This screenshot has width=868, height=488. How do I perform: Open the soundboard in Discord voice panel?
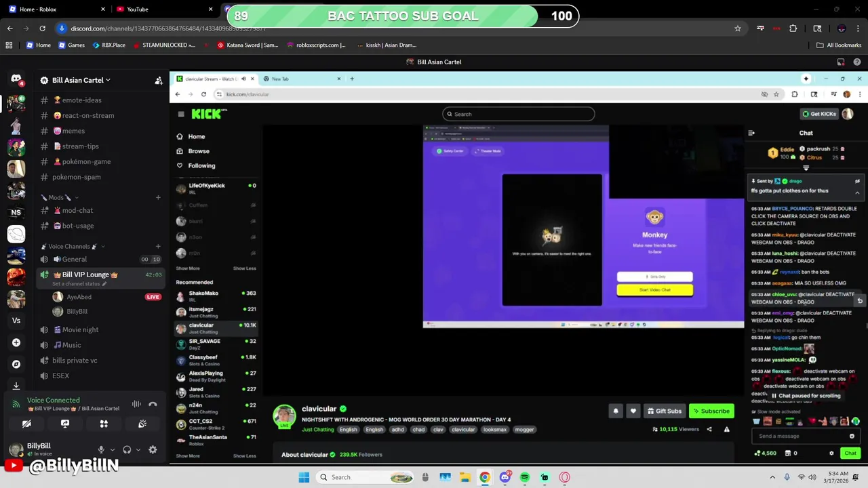142,424
